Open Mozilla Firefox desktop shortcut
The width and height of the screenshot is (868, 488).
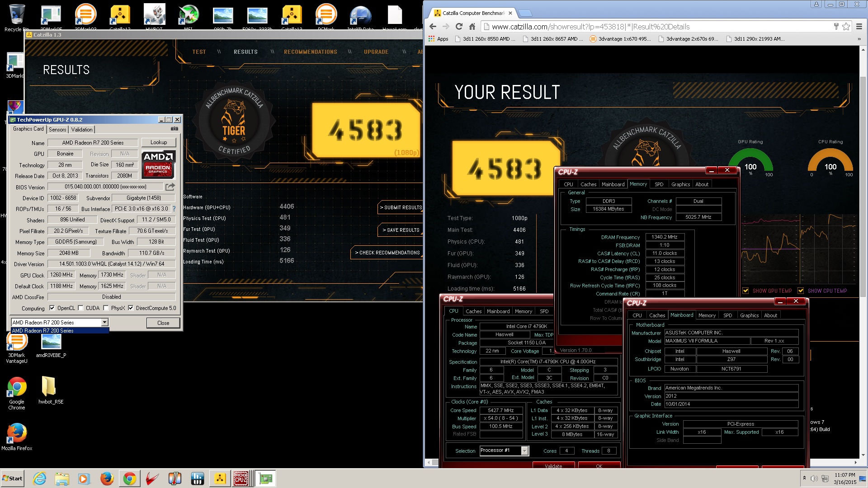tap(17, 436)
